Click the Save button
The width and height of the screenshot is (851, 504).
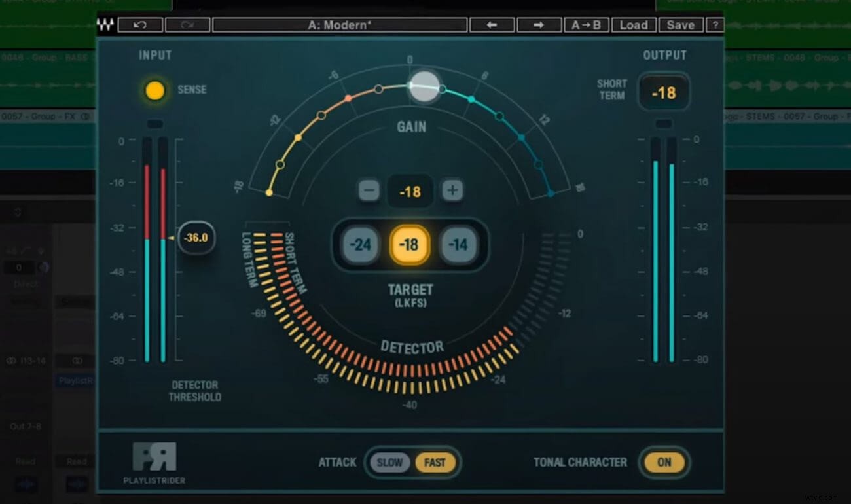point(680,25)
